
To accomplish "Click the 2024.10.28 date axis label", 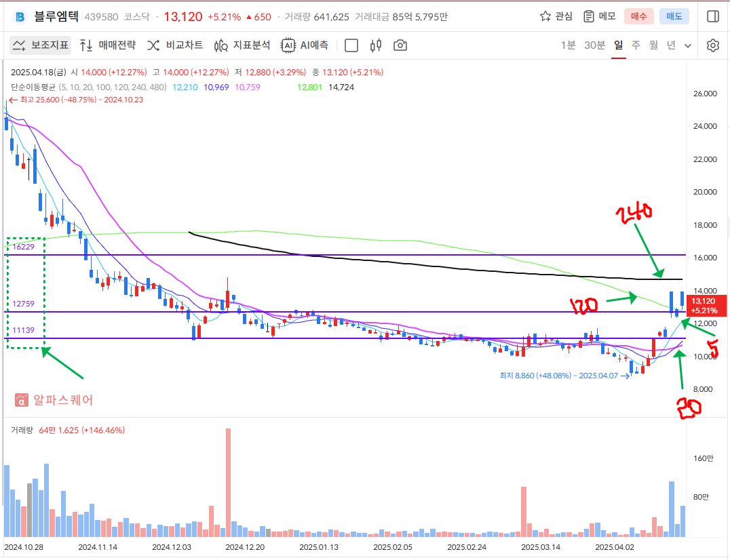I will pos(24,547).
